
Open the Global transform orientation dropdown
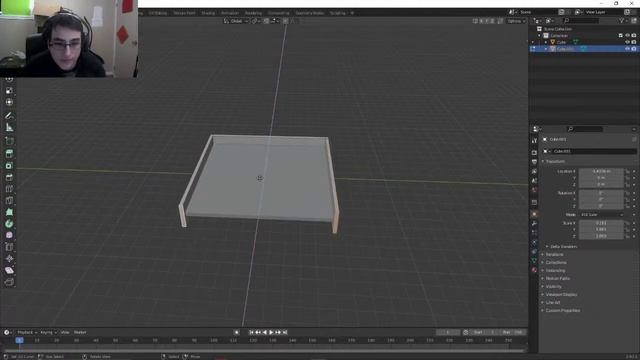click(x=236, y=21)
